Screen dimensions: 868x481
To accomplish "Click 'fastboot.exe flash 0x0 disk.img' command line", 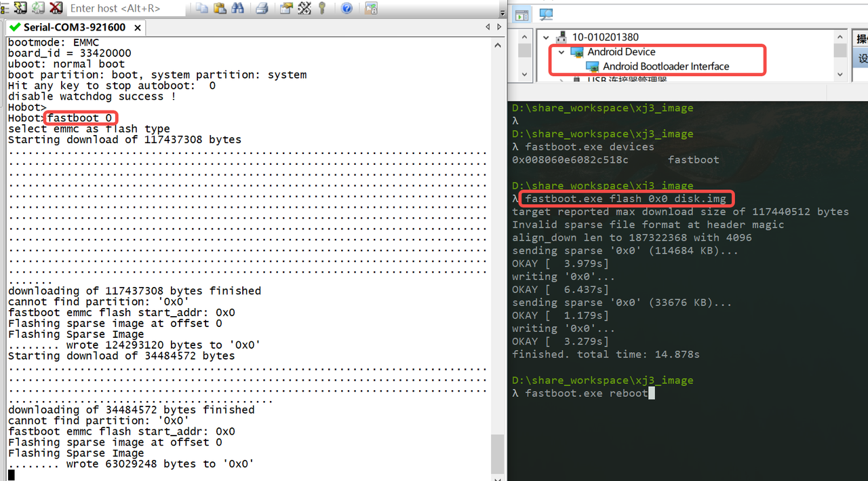I will coord(625,199).
